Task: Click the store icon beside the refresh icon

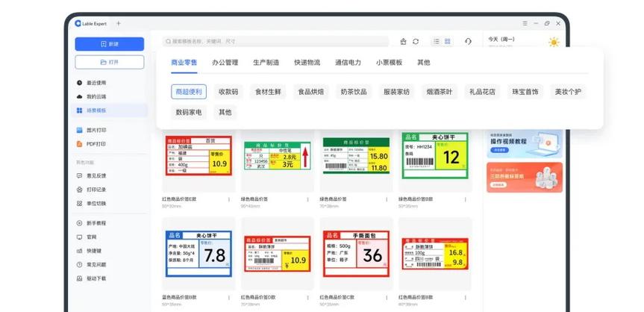Action: click(x=403, y=42)
